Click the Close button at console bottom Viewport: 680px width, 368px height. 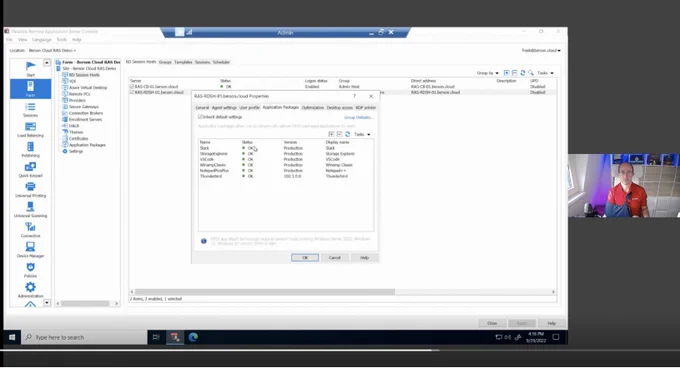click(x=492, y=323)
